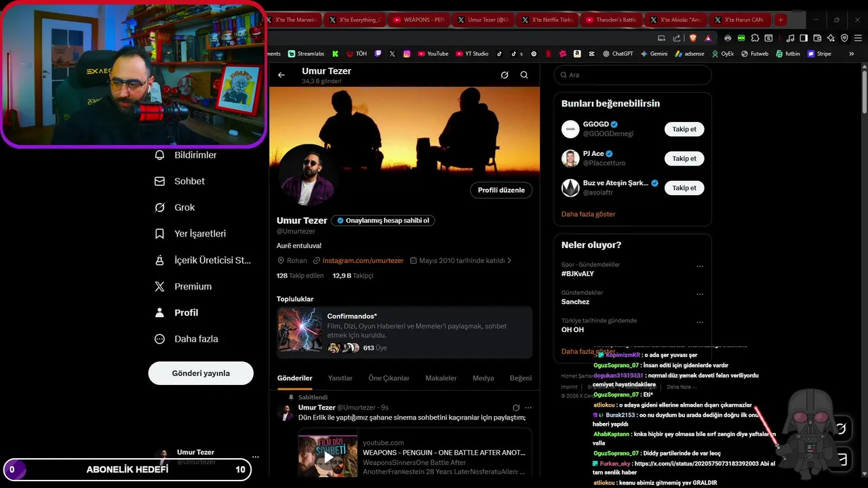
Task: Open the Confirmandos community card
Action: 404,332
